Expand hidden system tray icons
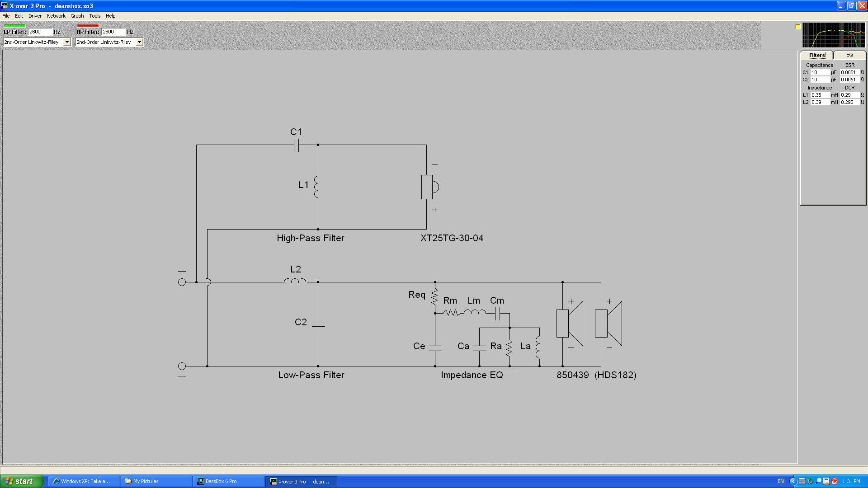Viewport: 868px width, 488px height. pyautogui.click(x=793, y=481)
